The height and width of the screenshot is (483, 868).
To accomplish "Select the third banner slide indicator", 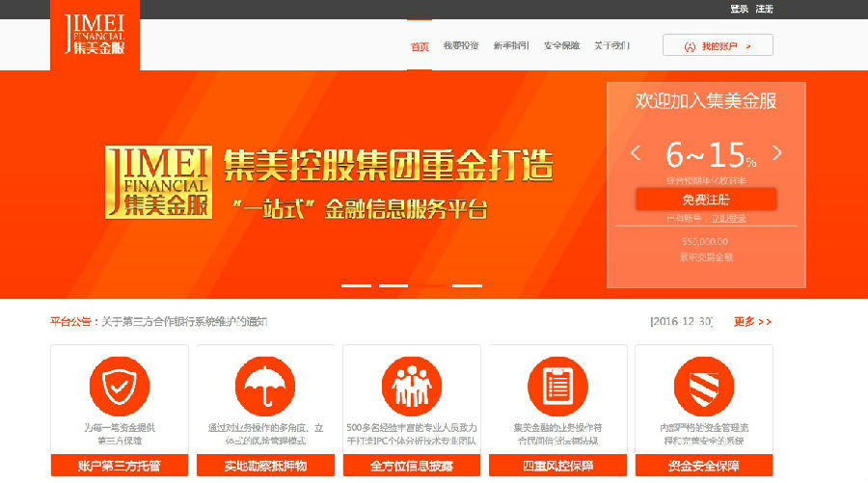I will 430,285.
